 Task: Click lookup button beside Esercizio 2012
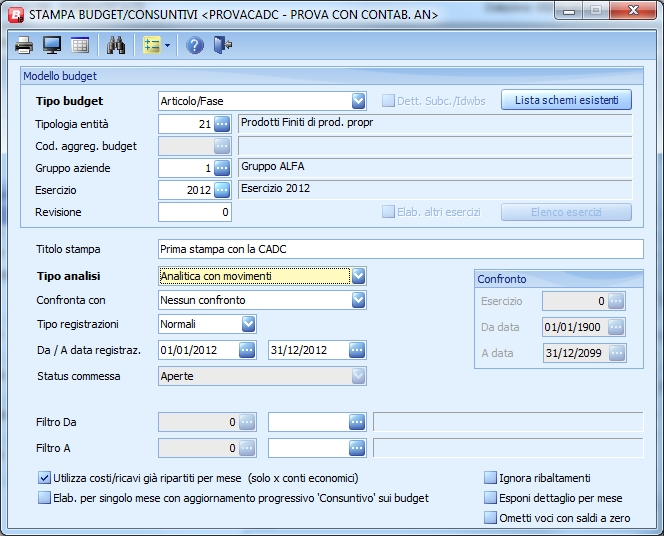point(222,190)
